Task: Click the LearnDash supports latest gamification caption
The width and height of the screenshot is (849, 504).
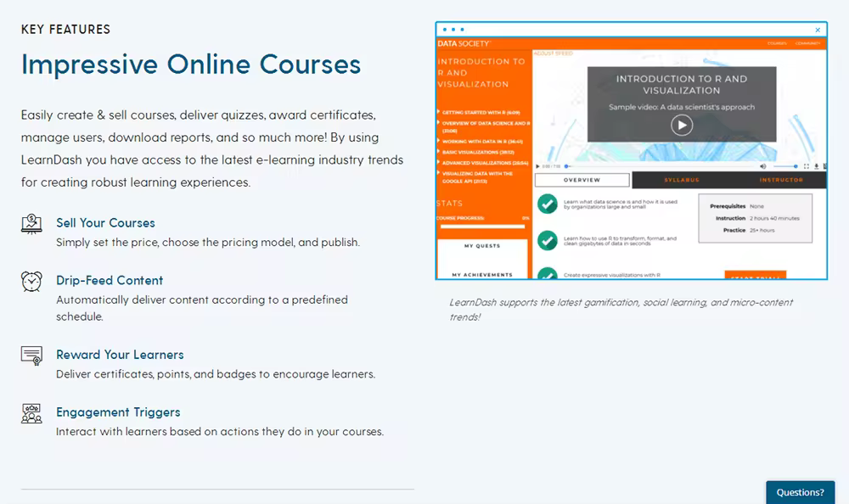Action: pyautogui.click(x=621, y=310)
